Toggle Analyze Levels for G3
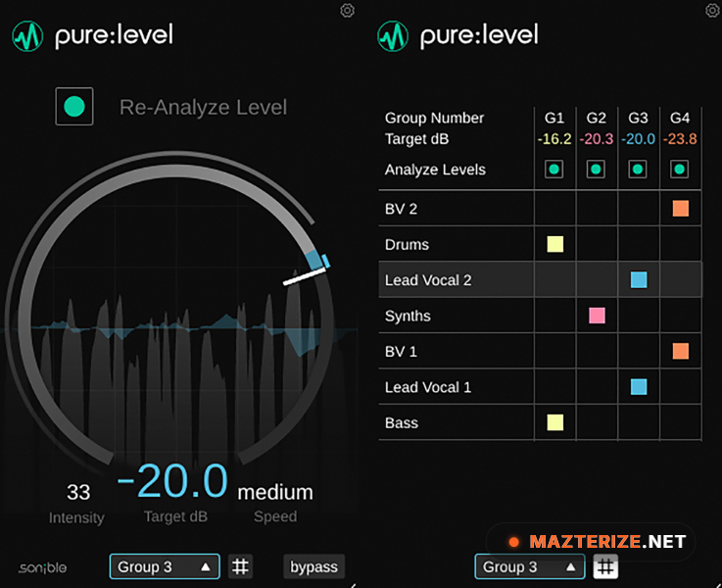The height and width of the screenshot is (588, 722). pos(638,170)
